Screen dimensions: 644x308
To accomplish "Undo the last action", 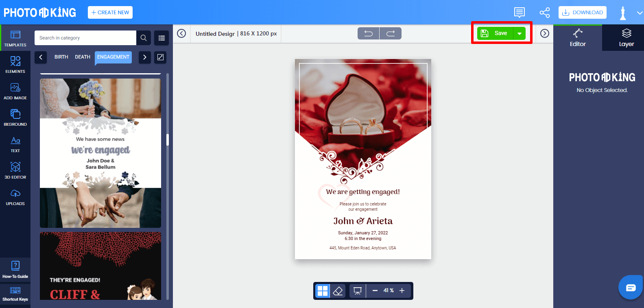I will pos(368,33).
